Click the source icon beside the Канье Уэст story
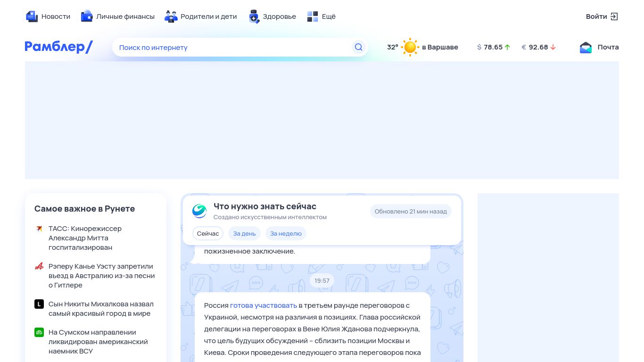644x362 pixels. 39,266
